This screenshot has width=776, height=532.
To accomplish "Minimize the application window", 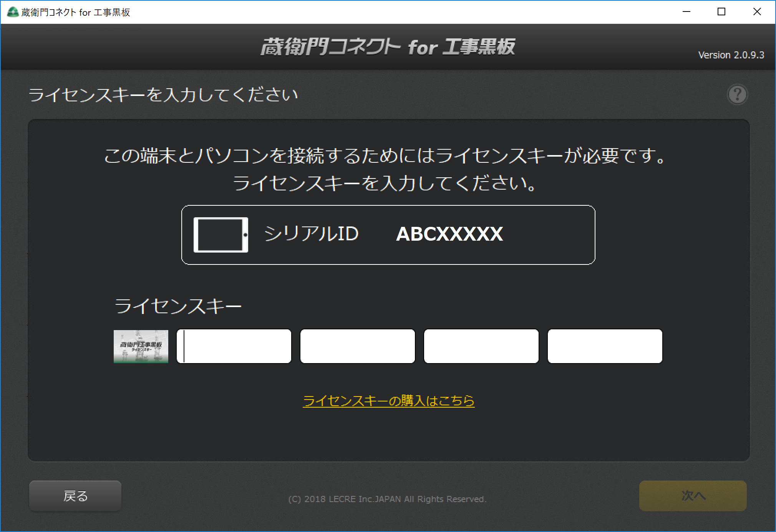I will 686,12.
